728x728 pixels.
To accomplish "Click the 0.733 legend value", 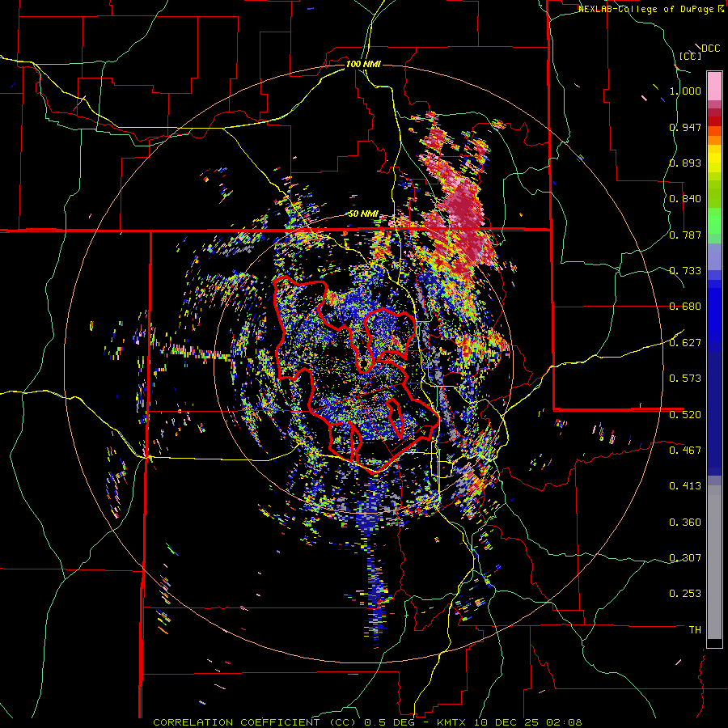I will [x=685, y=271].
